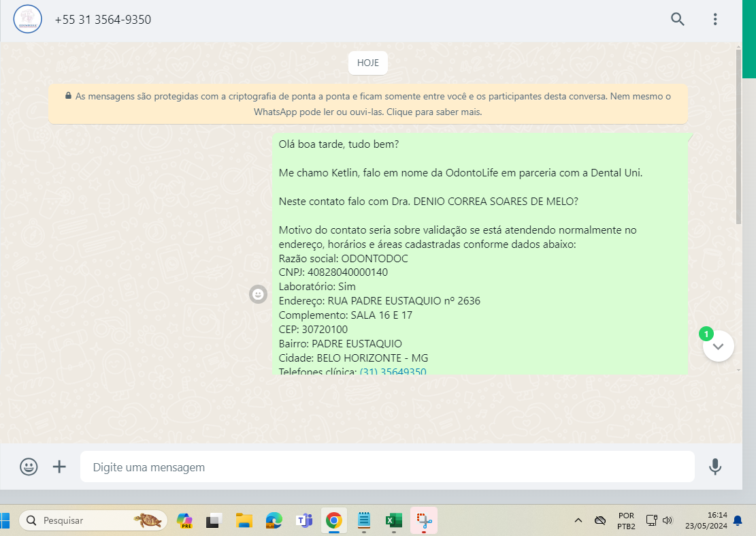Switch to Google Chrome on the taskbar
Viewport: 756px width, 536px height.
[x=333, y=520]
